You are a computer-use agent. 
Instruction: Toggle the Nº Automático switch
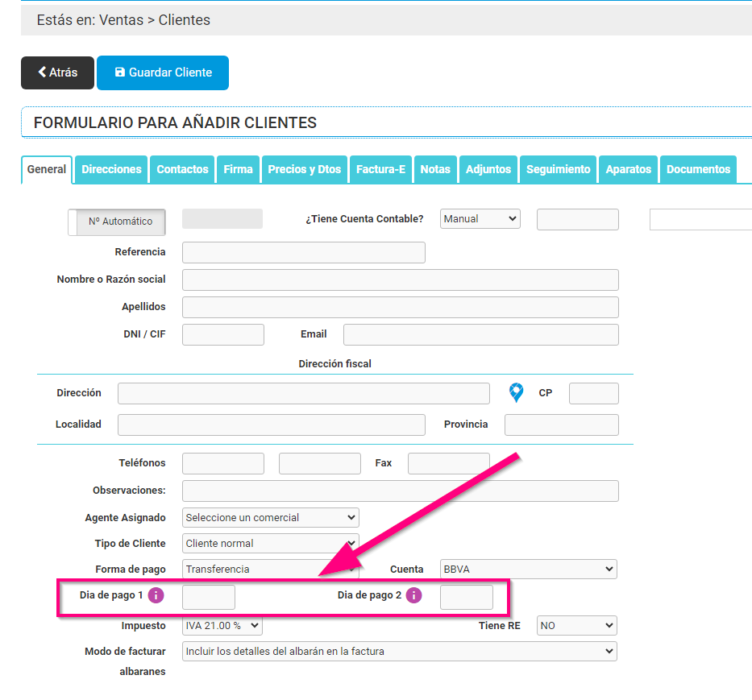pos(117,222)
